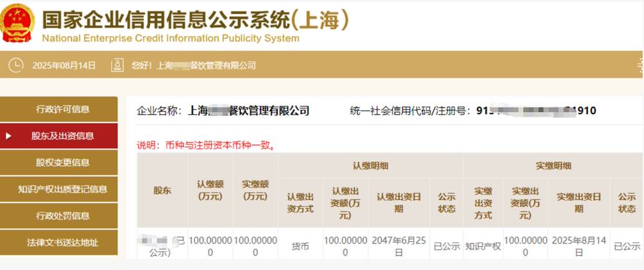This screenshot has height=270, width=644.
Task: Click the 实缴额(万元) column header
Action: coord(255,190)
